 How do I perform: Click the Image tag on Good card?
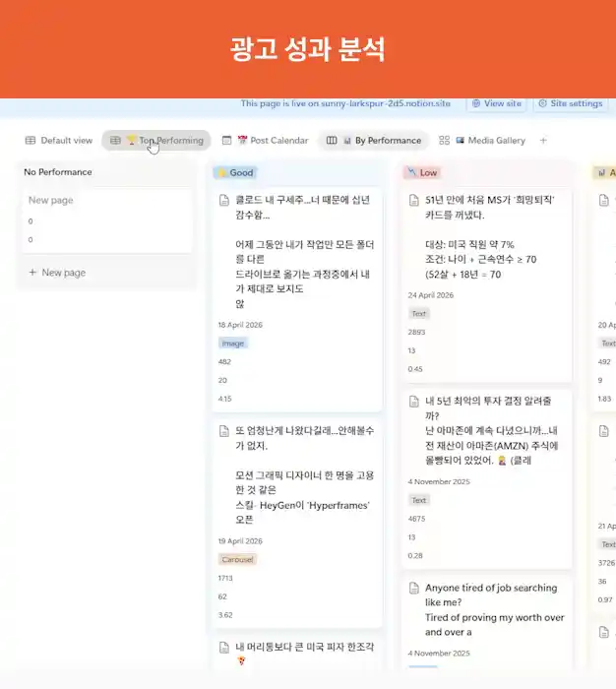point(233,344)
